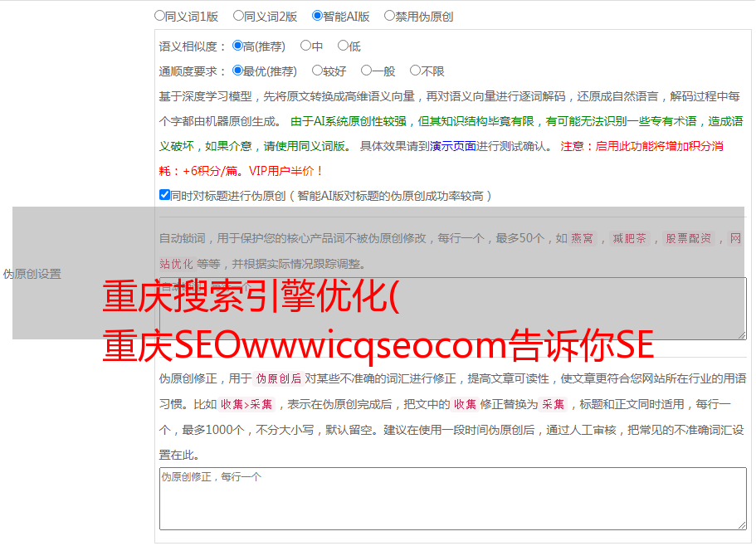Click the 通顺度要求 label
756x546 pixels.
pyautogui.click(x=193, y=71)
